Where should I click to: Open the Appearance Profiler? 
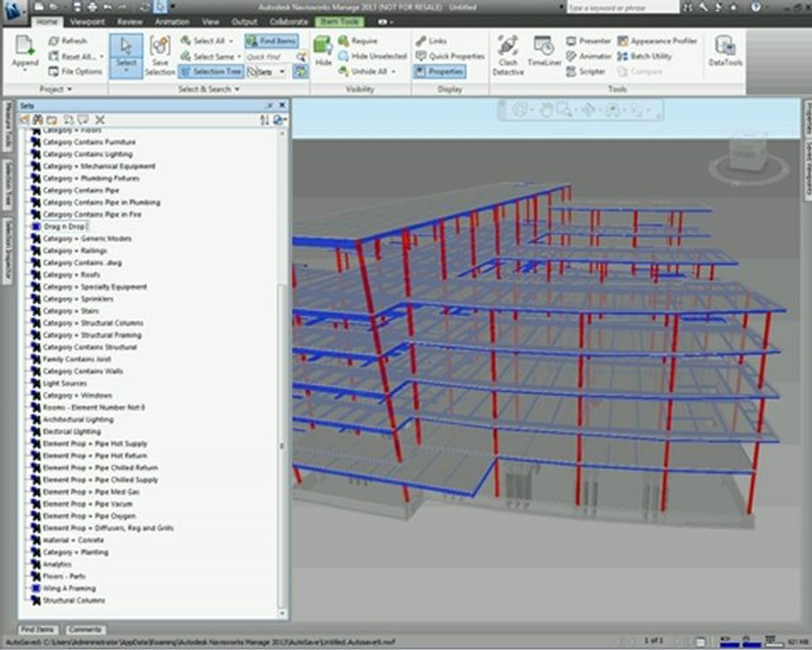tap(657, 41)
